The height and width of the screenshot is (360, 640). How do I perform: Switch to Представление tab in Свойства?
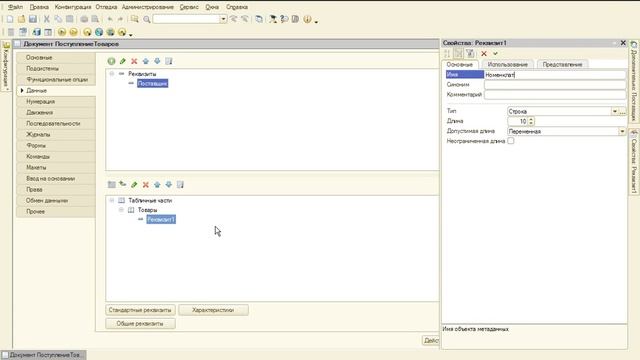(562, 64)
